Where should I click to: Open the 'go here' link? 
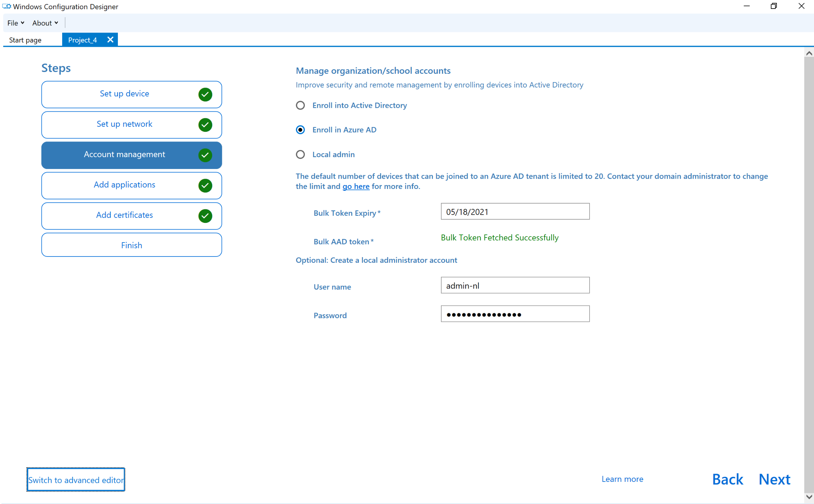pyautogui.click(x=356, y=186)
